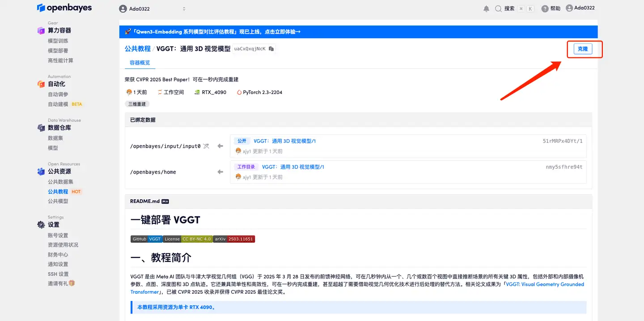Open 公共数据集 in the sidebar
The width and height of the screenshot is (644, 321).
pos(60,182)
